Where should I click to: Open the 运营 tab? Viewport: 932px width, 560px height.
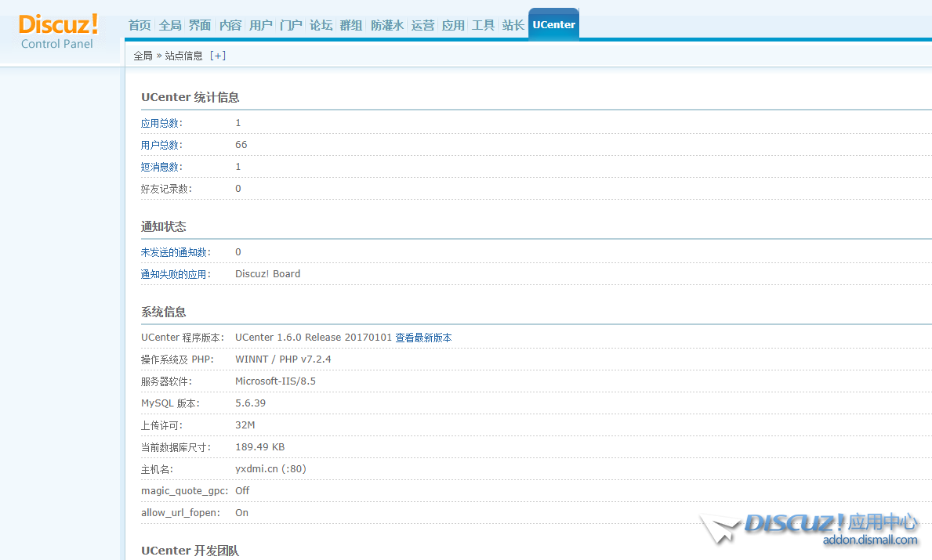(x=422, y=25)
